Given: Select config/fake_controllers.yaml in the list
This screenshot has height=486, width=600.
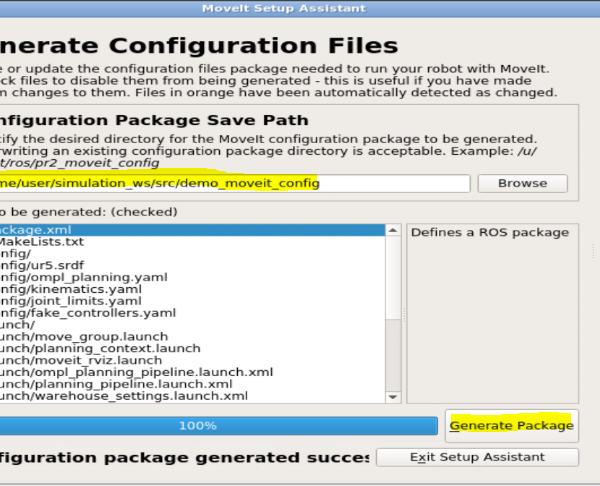Looking at the screenshot, I should [192, 313].
